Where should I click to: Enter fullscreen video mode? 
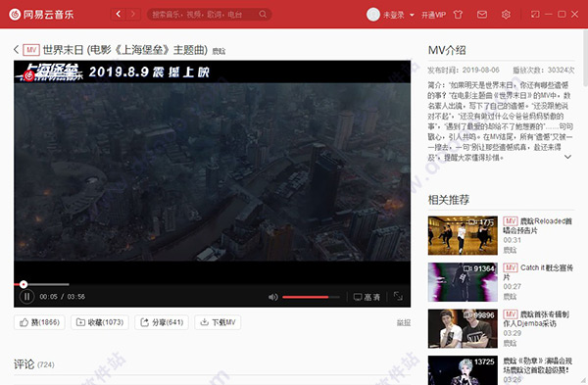coord(398,297)
